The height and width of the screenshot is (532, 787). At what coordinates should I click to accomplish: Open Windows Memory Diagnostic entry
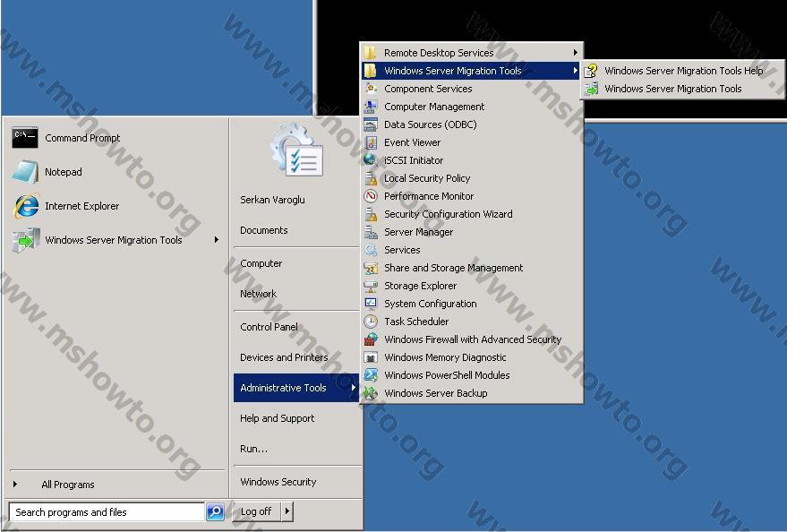471,357
